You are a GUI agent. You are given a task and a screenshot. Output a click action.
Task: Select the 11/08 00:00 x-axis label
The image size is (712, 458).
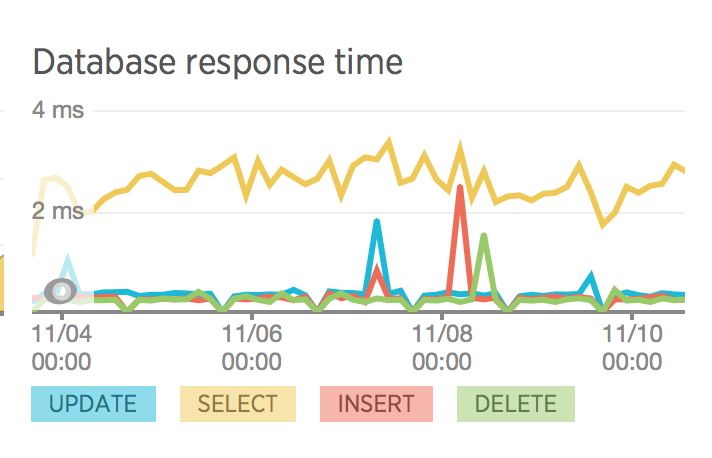coord(441,343)
